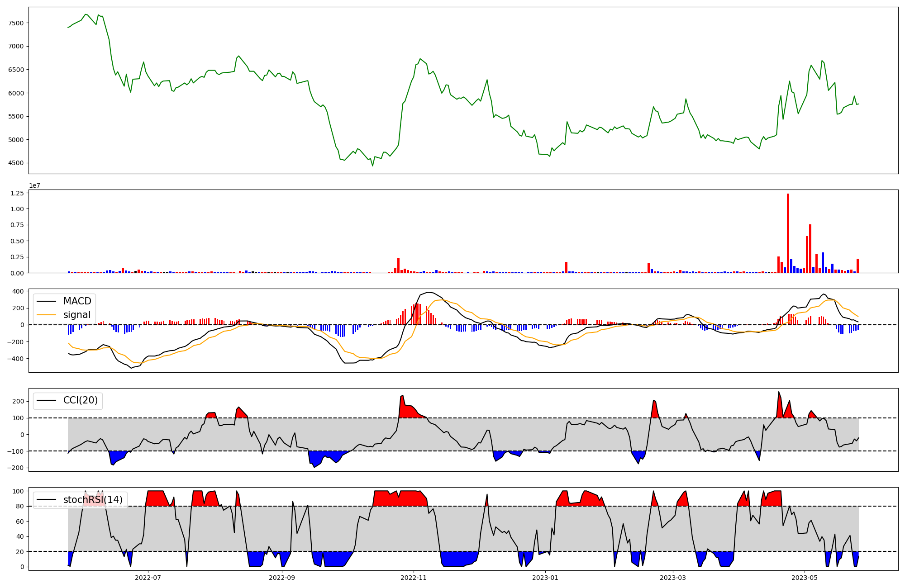
Task: Click the 2023-01 x-axis date label
Action: click(545, 578)
